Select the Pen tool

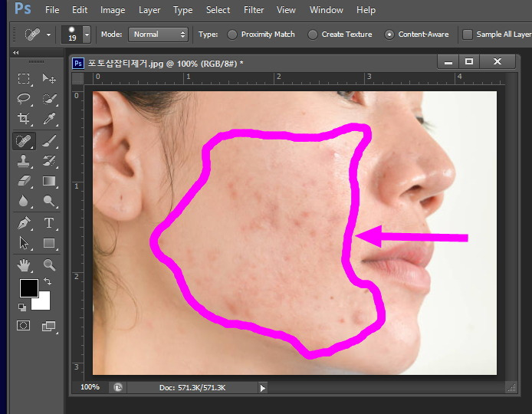coord(24,223)
